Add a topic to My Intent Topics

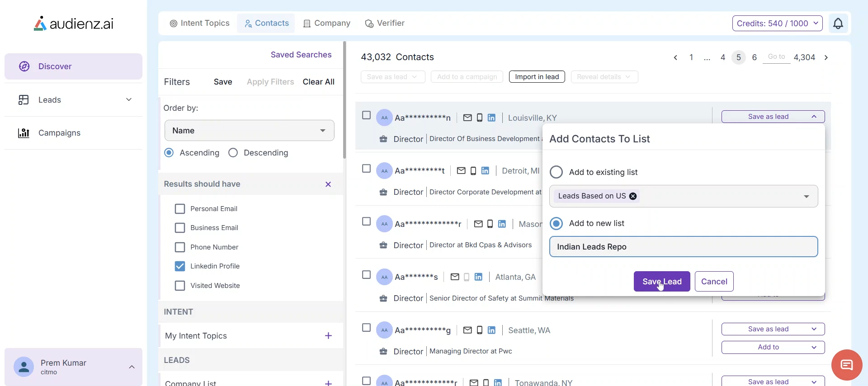coord(328,336)
